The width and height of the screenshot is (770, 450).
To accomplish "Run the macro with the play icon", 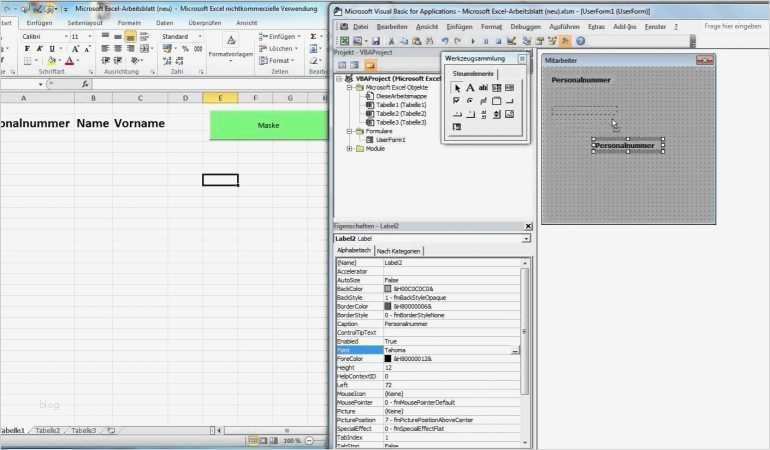I will coord(473,41).
